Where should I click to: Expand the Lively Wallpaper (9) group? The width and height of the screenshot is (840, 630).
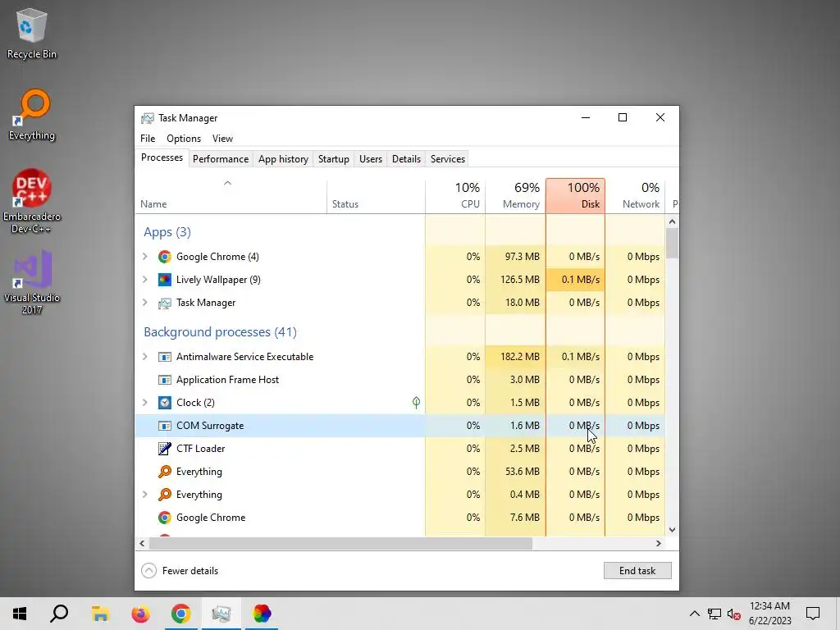[x=144, y=280]
